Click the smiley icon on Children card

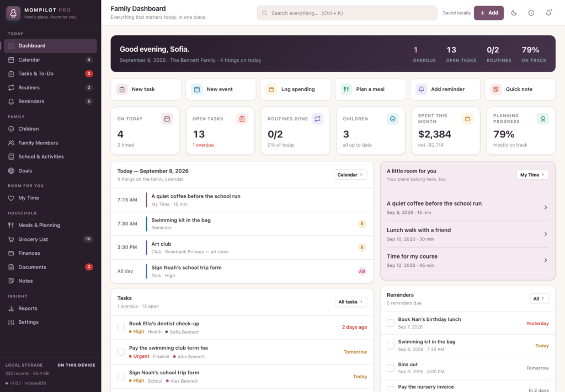pyautogui.click(x=393, y=119)
